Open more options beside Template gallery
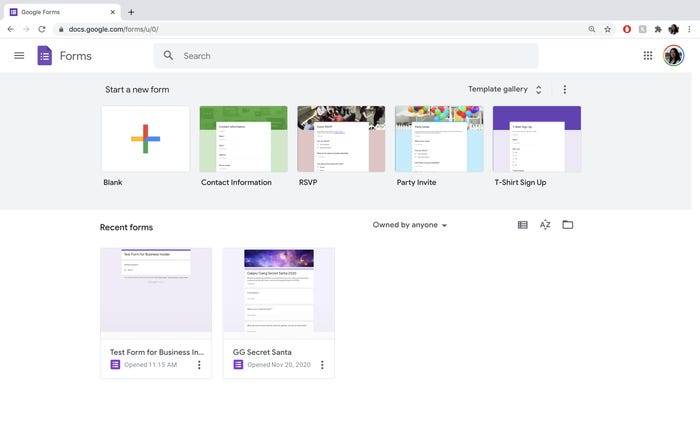The width and height of the screenshot is (700, 438). click(564, 90)
